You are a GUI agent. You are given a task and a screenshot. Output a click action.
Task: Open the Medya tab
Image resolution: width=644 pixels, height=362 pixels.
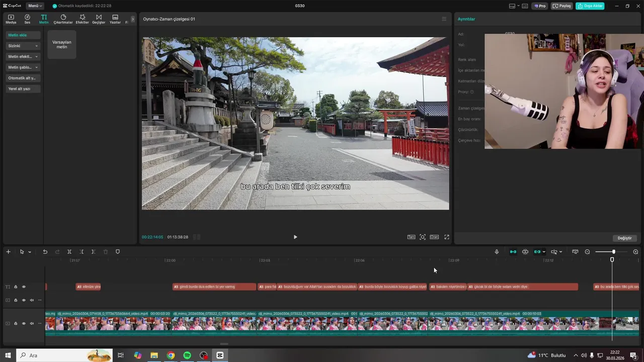click(x=11, y=19)
